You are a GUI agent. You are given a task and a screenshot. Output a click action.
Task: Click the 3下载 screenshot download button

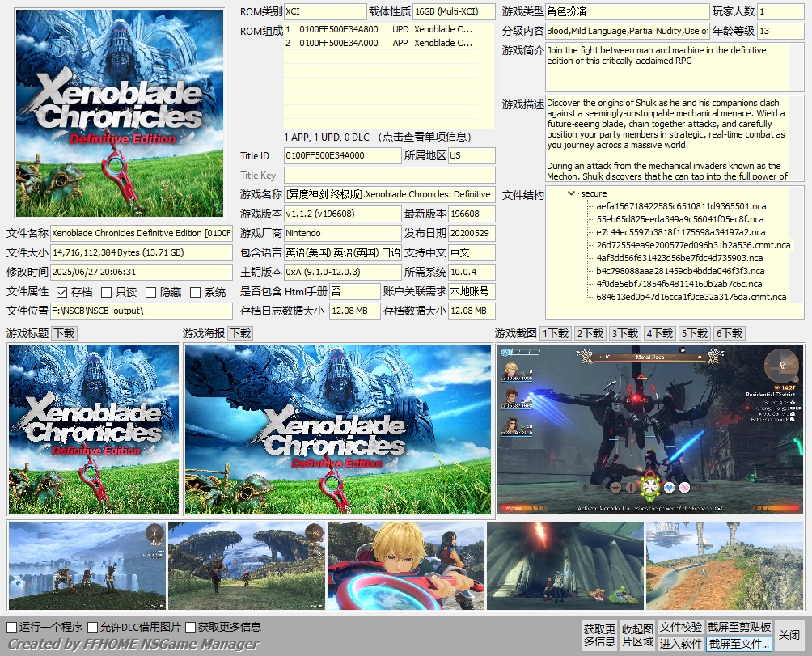624,333
